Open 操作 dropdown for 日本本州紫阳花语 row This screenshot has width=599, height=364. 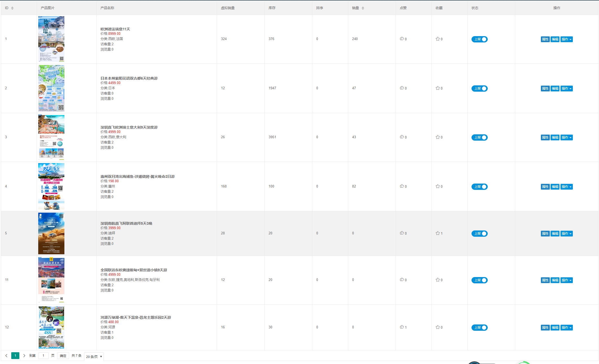567,89
